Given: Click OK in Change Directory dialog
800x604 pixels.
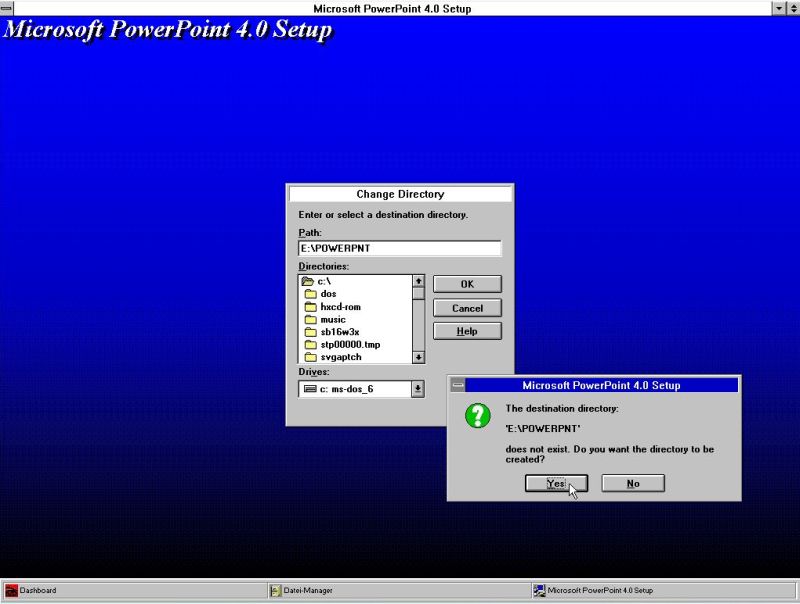Looking at the screenshot, I should pyautogui.click(x=467, y=284).
